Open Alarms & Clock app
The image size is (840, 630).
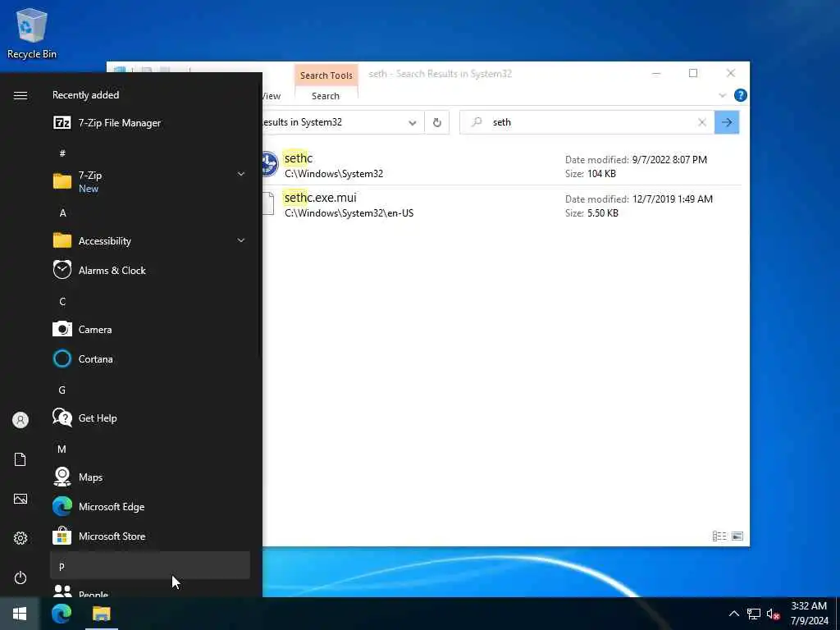point(150,270)
